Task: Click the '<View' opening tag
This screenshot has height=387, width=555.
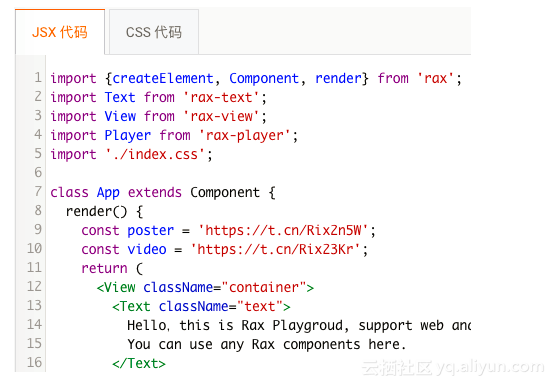Action: point(116,288)
